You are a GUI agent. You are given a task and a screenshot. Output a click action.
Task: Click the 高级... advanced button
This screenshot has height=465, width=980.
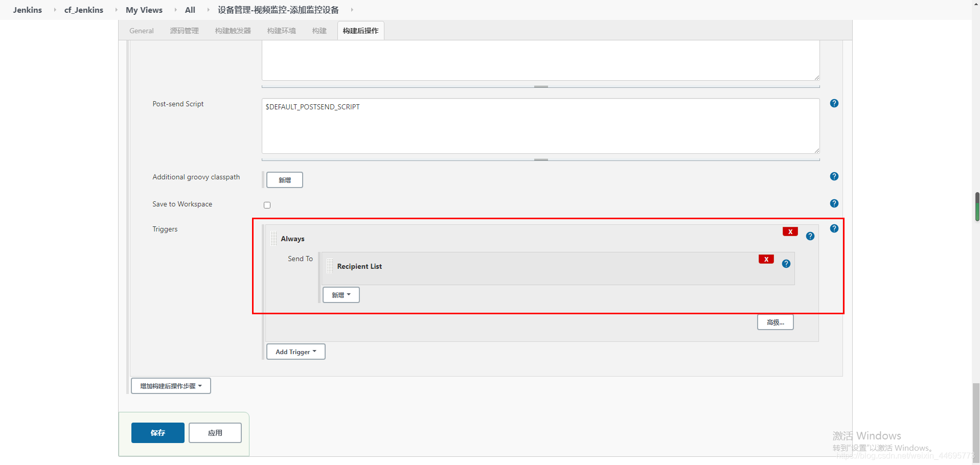[775, 322]
